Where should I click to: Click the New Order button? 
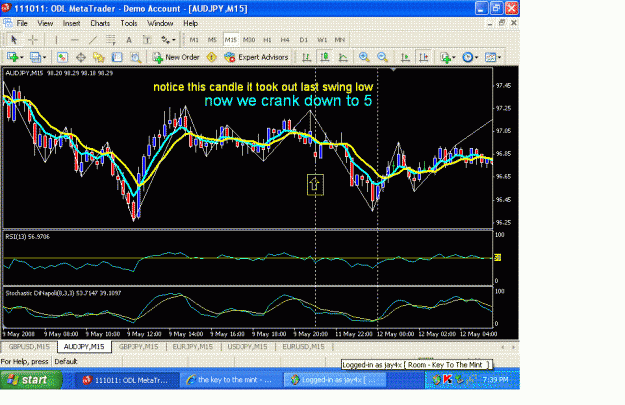(176, 57)
